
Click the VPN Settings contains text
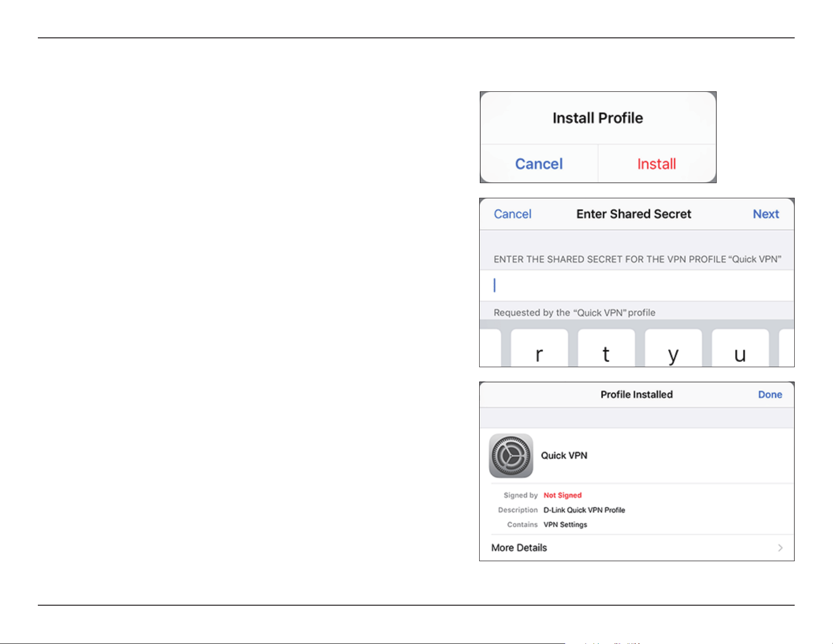[x=565, y=525]
